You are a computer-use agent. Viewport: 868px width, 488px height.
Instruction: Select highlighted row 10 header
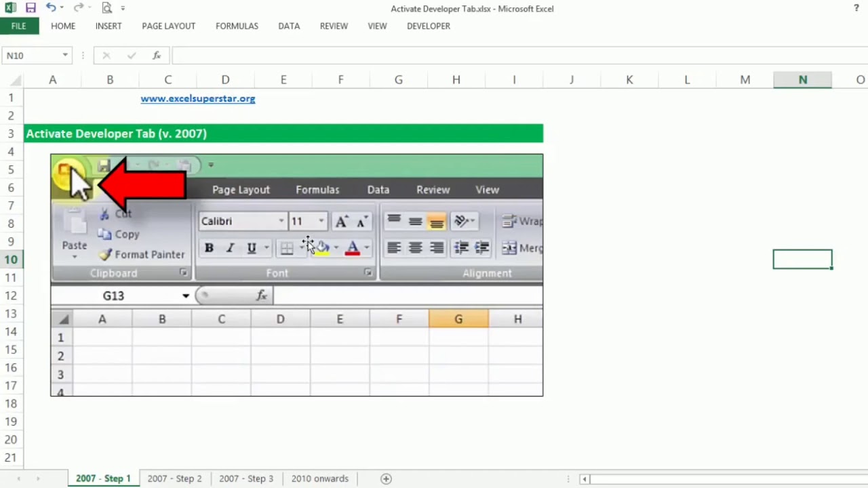(12, 260)
